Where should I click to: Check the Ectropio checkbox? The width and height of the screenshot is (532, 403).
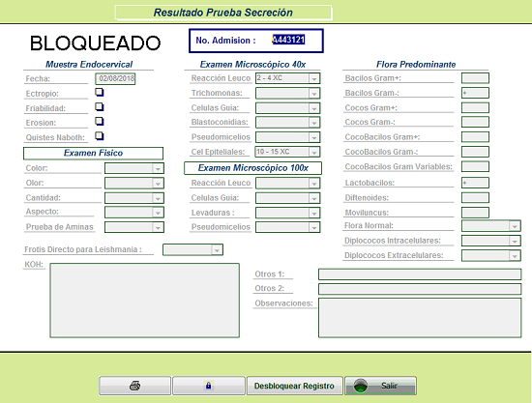(x=99, y=92)
